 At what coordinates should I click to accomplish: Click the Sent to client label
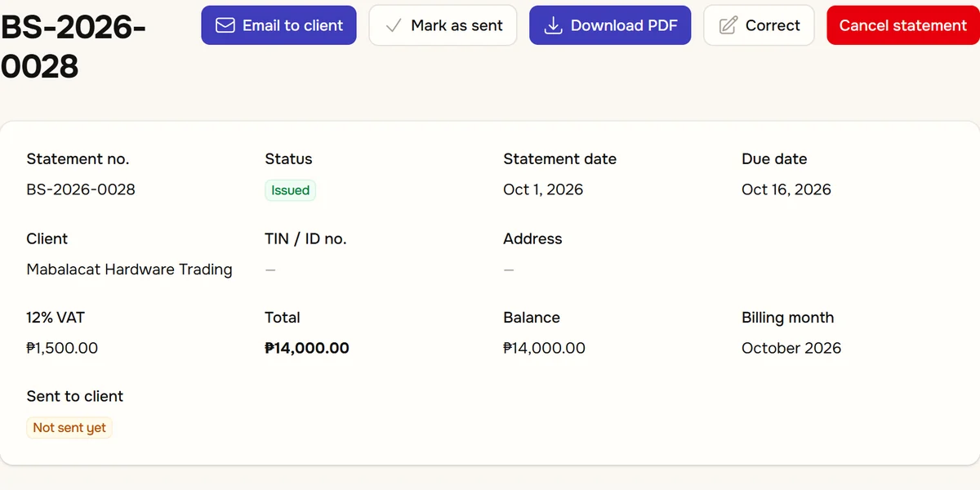pyautogui.click(x=75, y=396)
